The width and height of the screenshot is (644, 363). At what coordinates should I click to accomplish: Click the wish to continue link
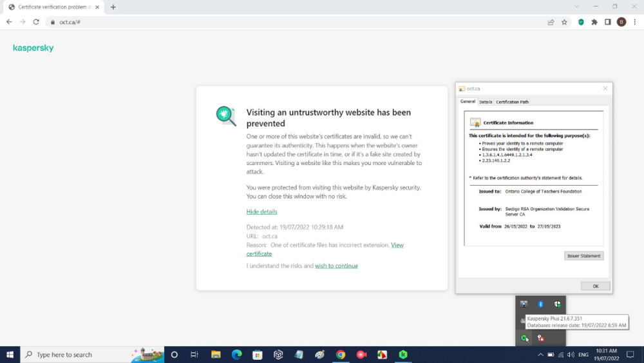click(336, 266)
